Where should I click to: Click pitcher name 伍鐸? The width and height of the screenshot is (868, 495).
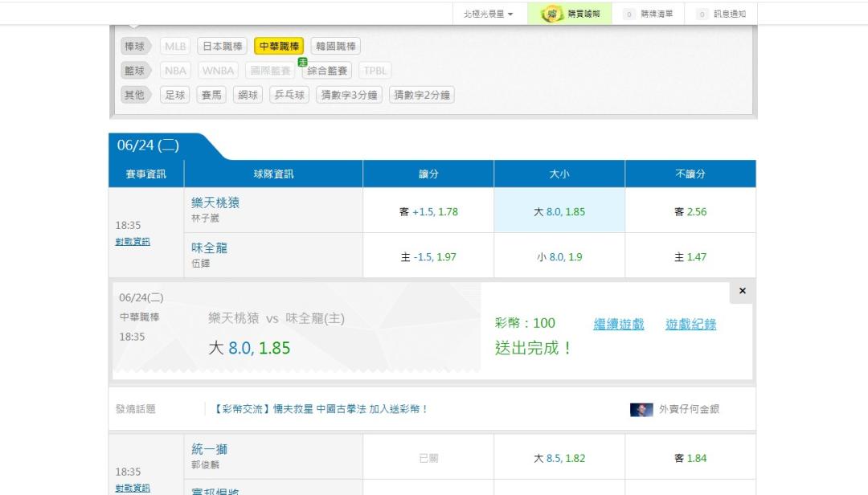coord(200,264)
